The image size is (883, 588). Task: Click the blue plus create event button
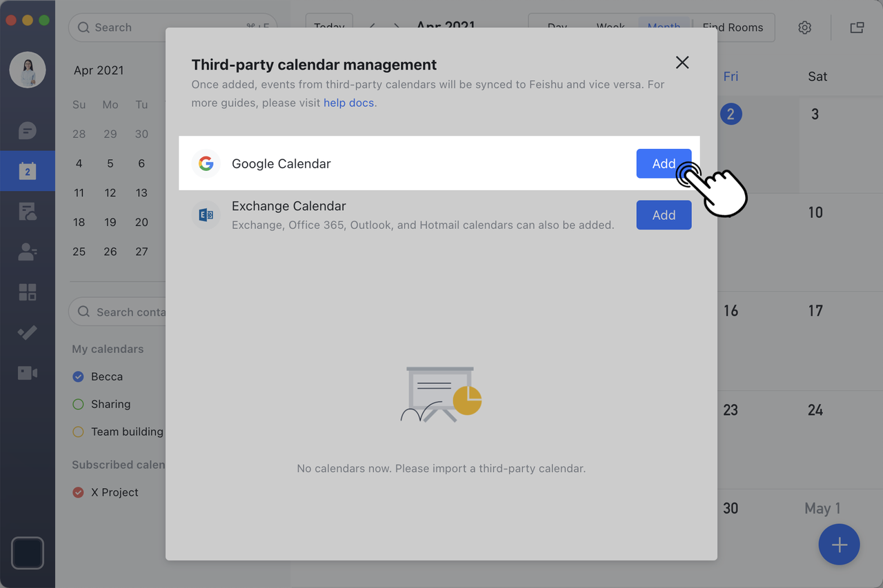pyautogui.click(x=839, y=545)
